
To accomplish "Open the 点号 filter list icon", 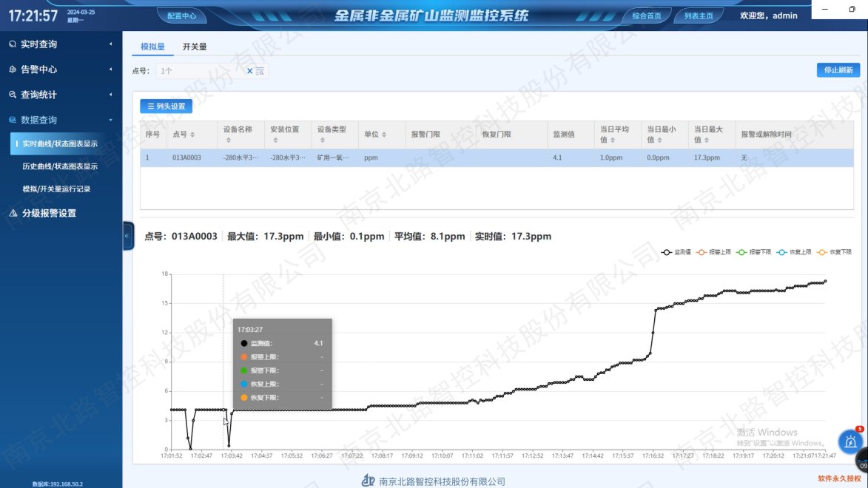I will click(x=260, y=71).
